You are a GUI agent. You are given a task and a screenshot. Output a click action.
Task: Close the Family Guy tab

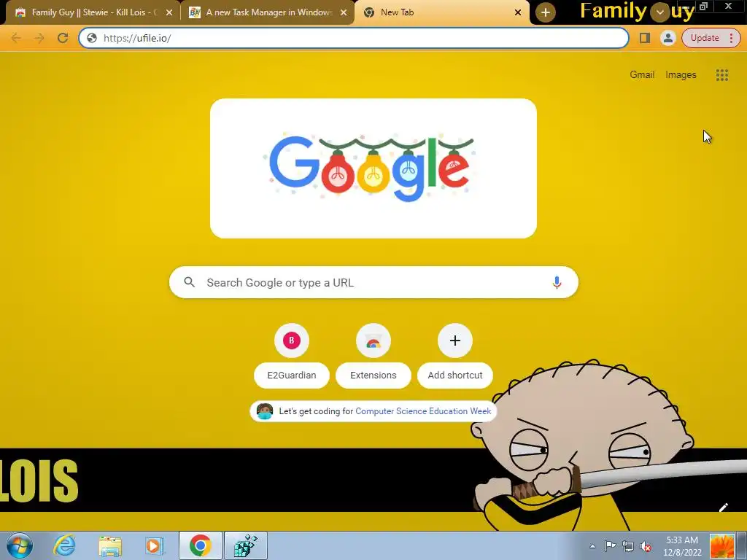(x=169, y=13)
